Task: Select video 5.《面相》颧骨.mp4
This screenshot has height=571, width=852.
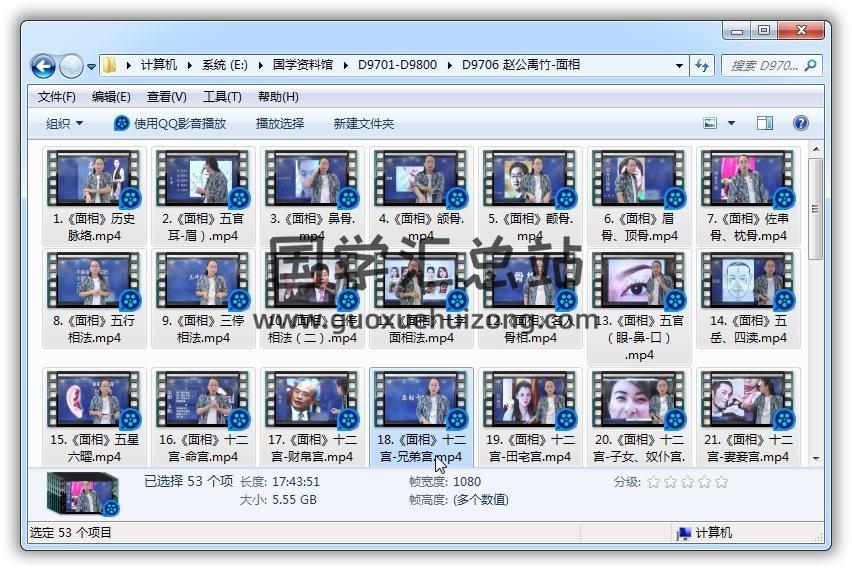Action: [530, 197]
